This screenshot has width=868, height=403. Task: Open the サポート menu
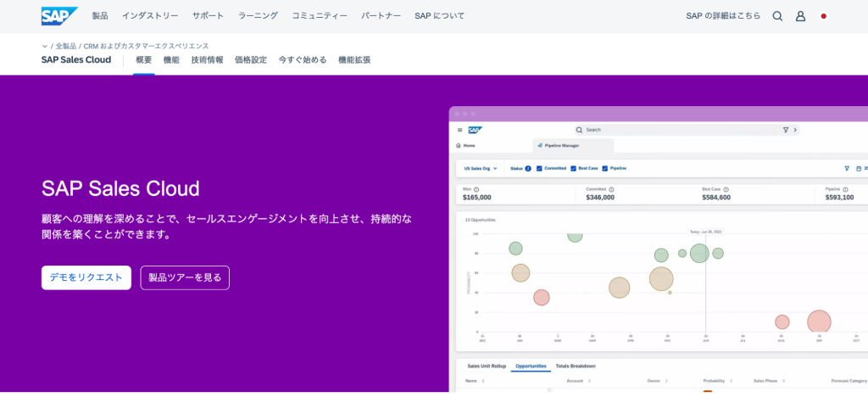pyautogui.click(x=209, y=16)
